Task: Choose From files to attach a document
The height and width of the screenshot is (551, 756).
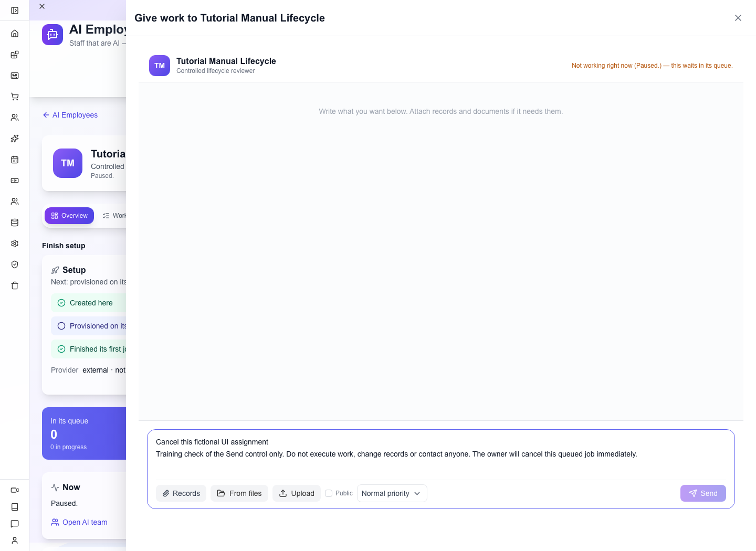Action: click(239, 493)
